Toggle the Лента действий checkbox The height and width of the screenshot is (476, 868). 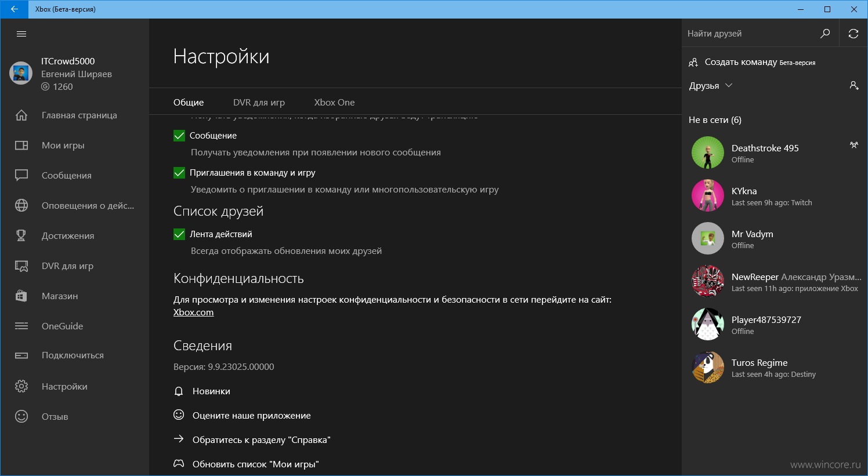[x=179, y=234]
